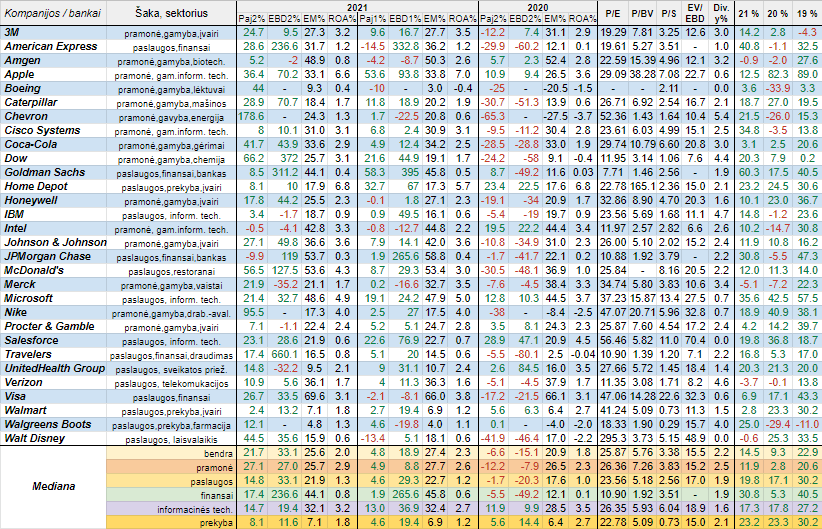Image resolution: width=822 pixels, height=529 pixels.
Task: Select the Šaka, sektorius header cell
Action: point(171,13)
